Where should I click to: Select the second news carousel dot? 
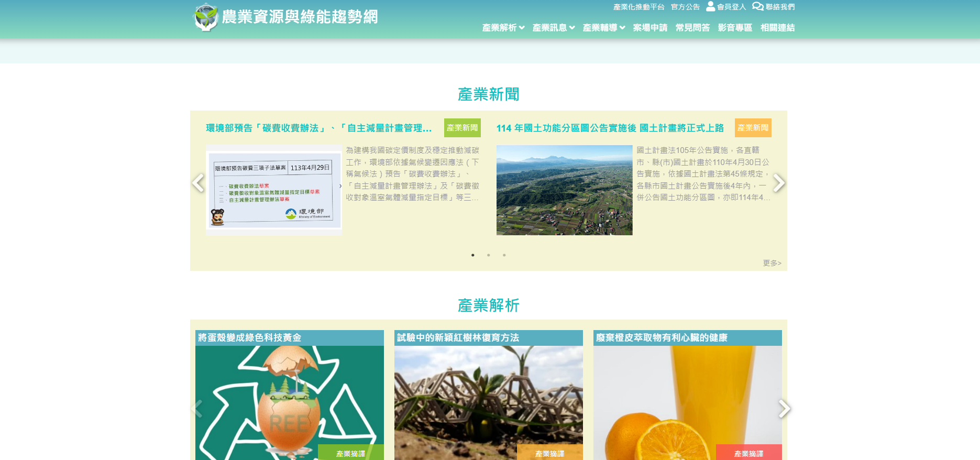point(489,255)
